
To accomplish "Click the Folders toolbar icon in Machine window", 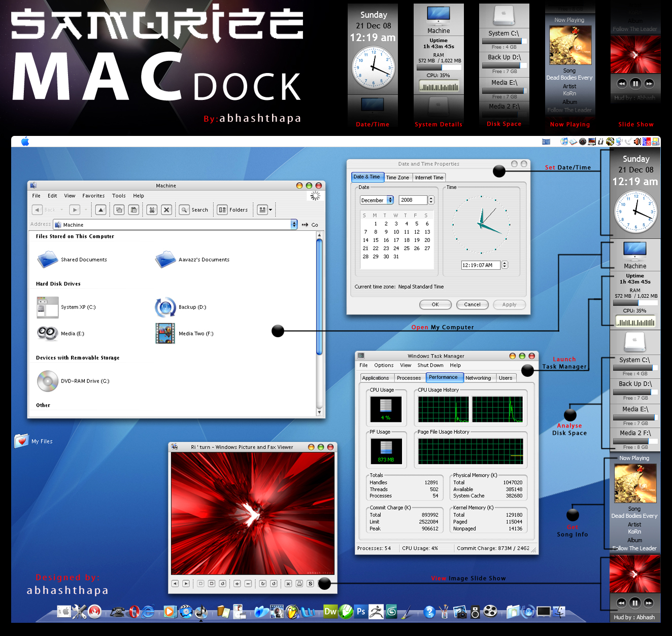I will 222,209.
